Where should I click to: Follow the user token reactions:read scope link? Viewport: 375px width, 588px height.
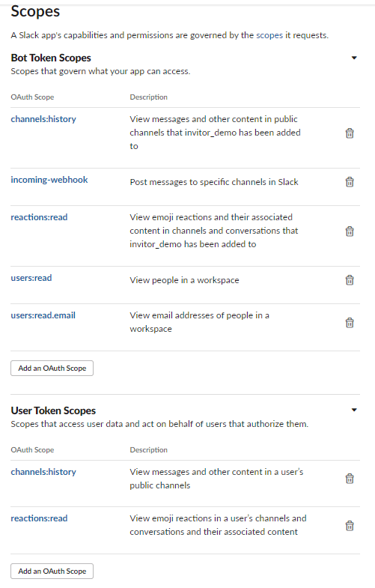click(40, 518)
